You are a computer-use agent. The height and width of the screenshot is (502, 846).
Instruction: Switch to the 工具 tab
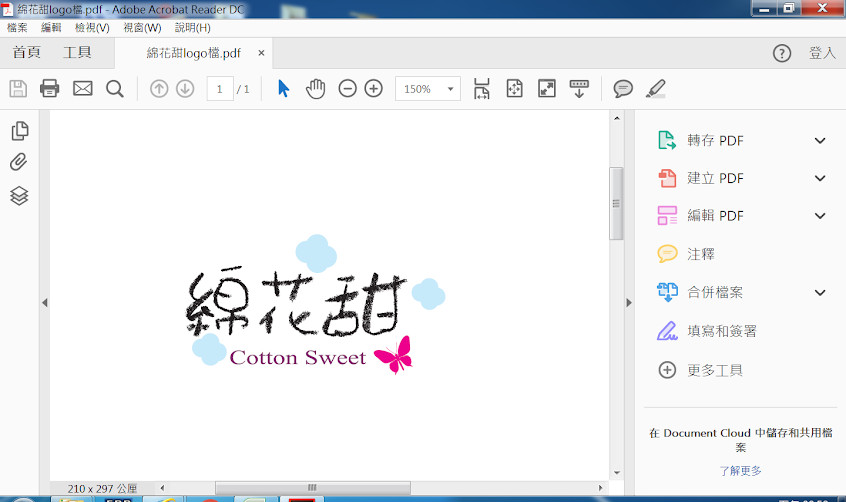77,52
